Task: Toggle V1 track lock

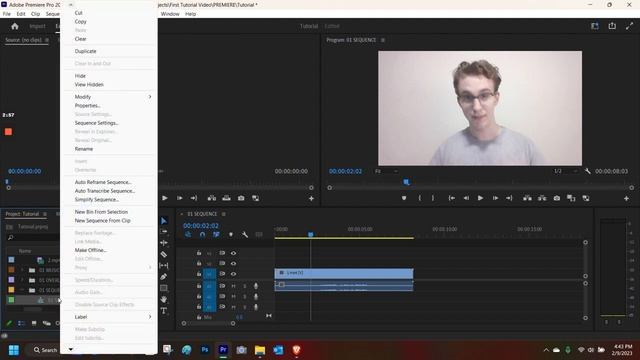Action: point(199,274)
